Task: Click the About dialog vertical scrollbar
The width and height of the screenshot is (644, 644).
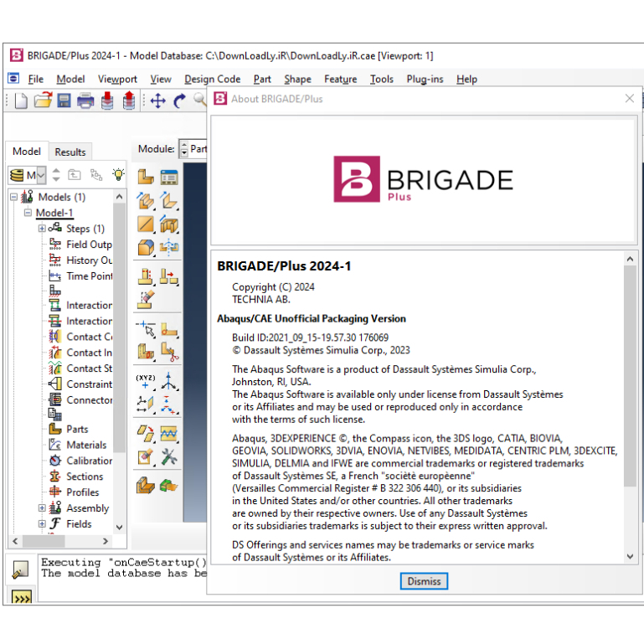Action: tap(630, 407)
